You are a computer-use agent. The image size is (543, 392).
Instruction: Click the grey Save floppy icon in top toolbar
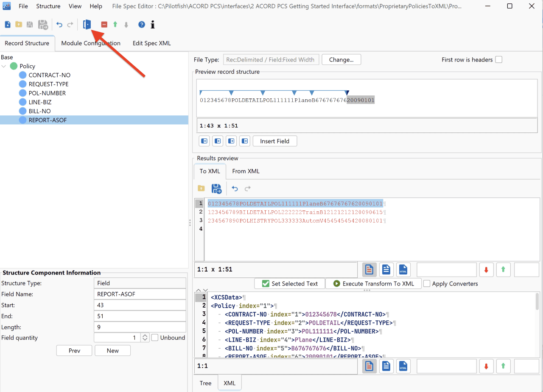[x=30, y=25]
